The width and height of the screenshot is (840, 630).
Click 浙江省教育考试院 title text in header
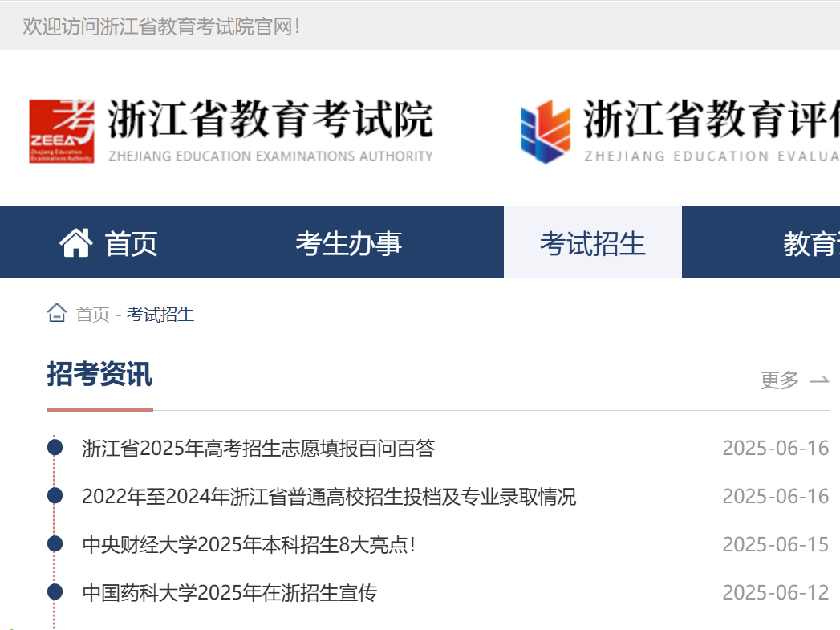[270, 119]
